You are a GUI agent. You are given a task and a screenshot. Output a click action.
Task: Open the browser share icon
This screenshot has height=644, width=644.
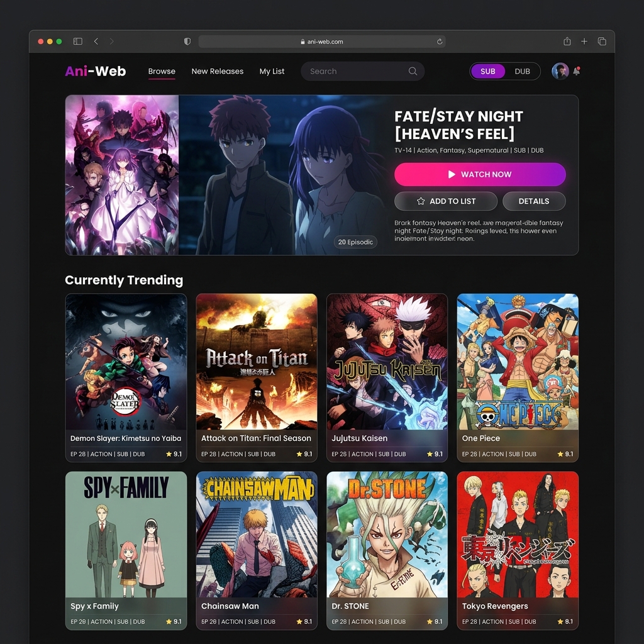567,41
